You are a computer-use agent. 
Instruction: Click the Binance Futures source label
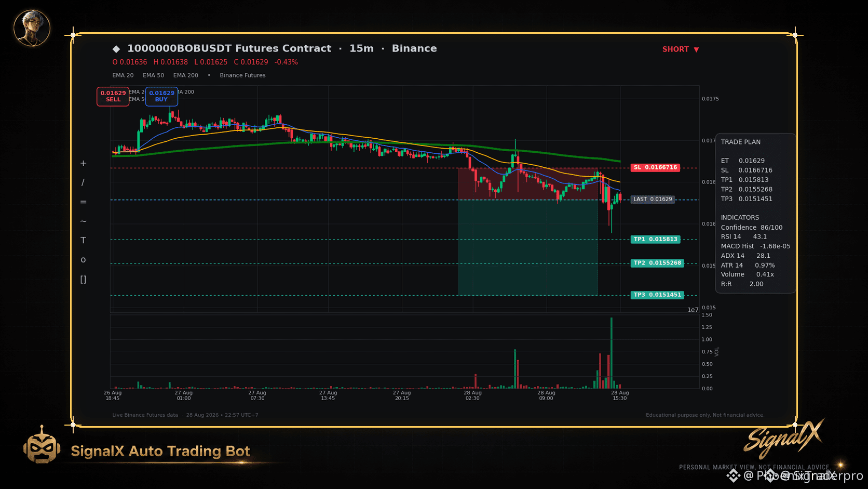(242, 75)
